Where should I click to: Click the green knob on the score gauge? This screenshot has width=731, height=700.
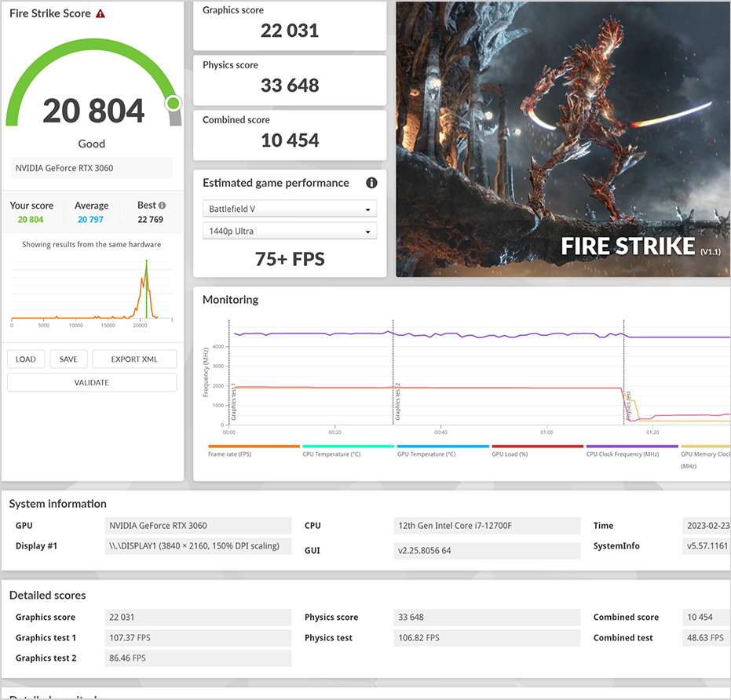coord(174,103)
